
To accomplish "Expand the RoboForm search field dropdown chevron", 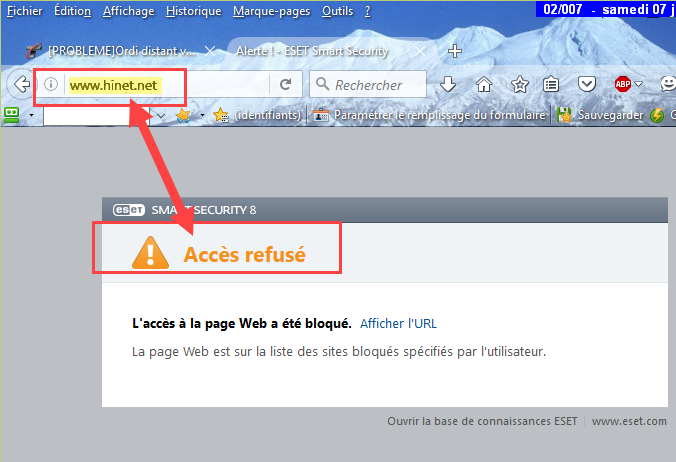I will pyautogui.click(x=161, y=116).
